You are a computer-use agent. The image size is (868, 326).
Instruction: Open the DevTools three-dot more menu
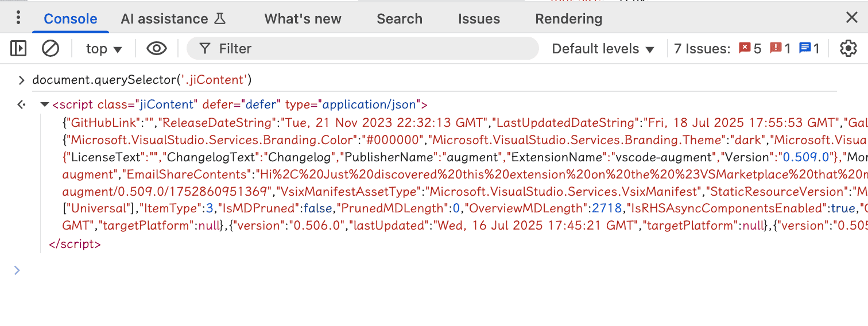18,18
